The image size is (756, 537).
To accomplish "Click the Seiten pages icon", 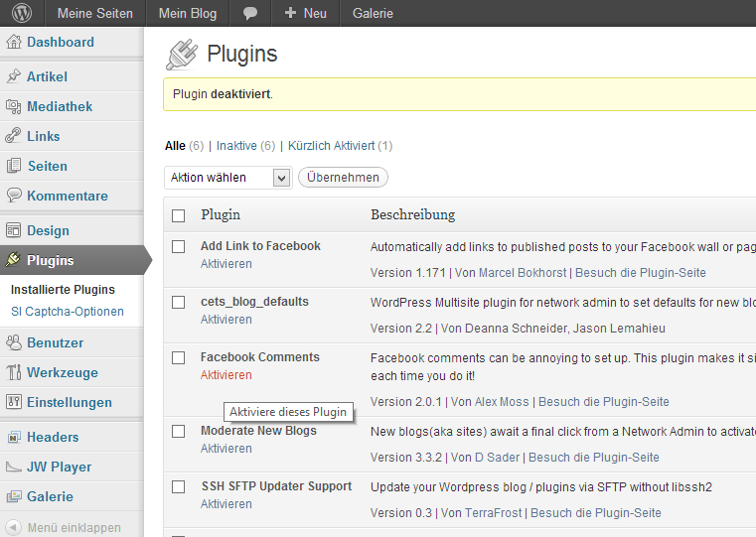I will (x=14, y=166).
